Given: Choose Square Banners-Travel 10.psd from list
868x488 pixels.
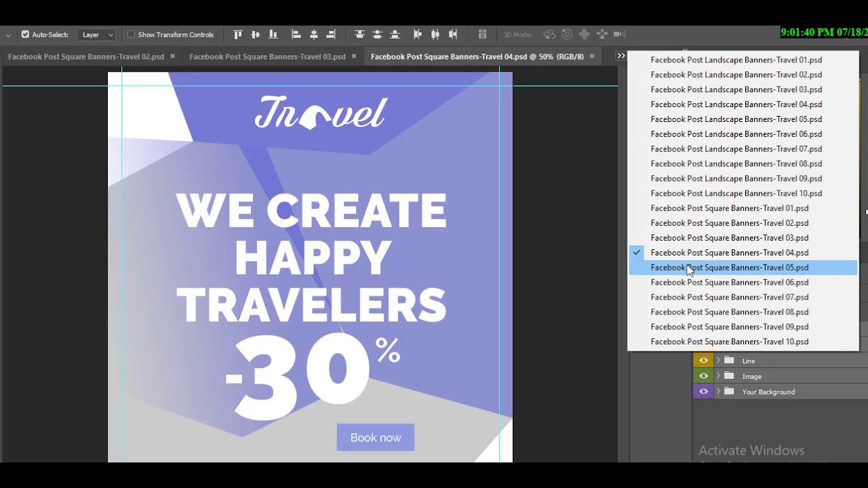Looking at the screenshot, I should (x=743, y=342).
